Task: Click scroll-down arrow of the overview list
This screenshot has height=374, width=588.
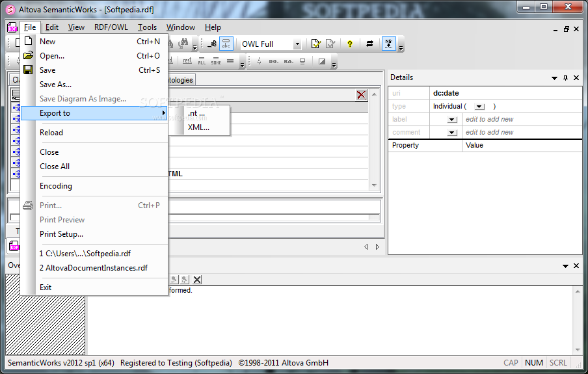Action: pyautogui.click(x=374, y=185)
